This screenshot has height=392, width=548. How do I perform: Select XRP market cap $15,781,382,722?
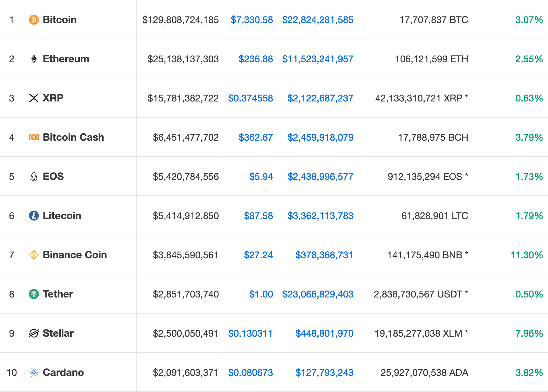click(183, 98)
